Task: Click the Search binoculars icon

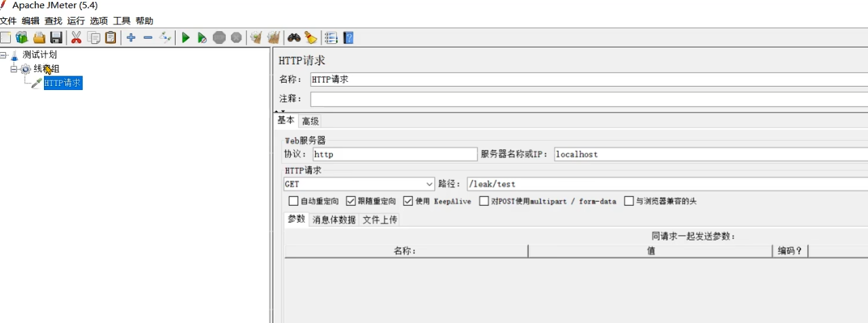Action: click(294, 38)
